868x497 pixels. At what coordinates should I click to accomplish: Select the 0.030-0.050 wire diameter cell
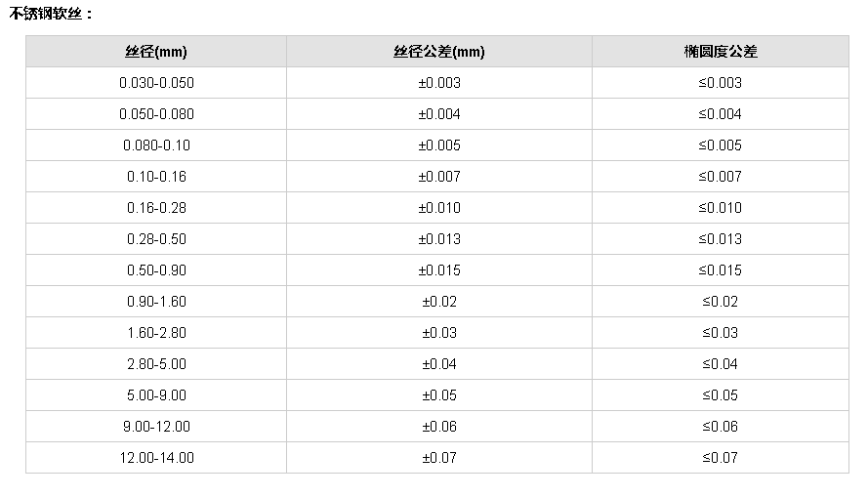156,83
